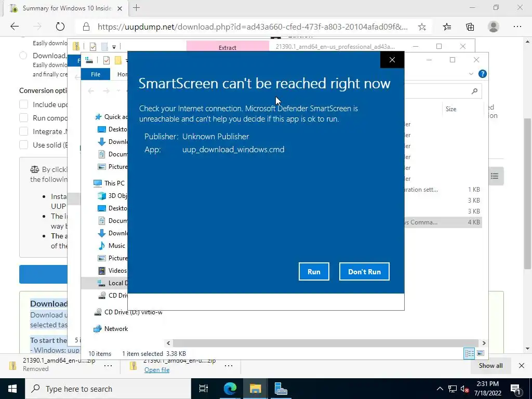The height and width of the screenshot is (399, 532).
Task: Open Task View on taskbar
Action: pyautogui.click(x=204, y=389)
